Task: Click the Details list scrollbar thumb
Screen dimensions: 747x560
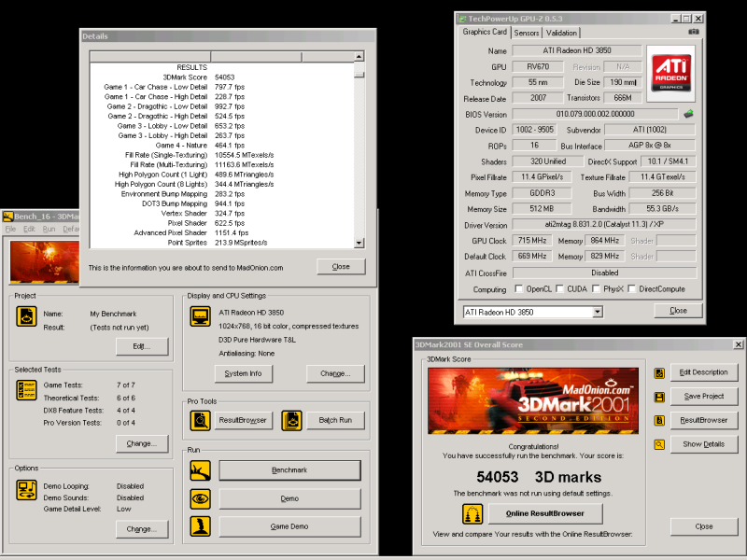Action: (x=359, y=75)
